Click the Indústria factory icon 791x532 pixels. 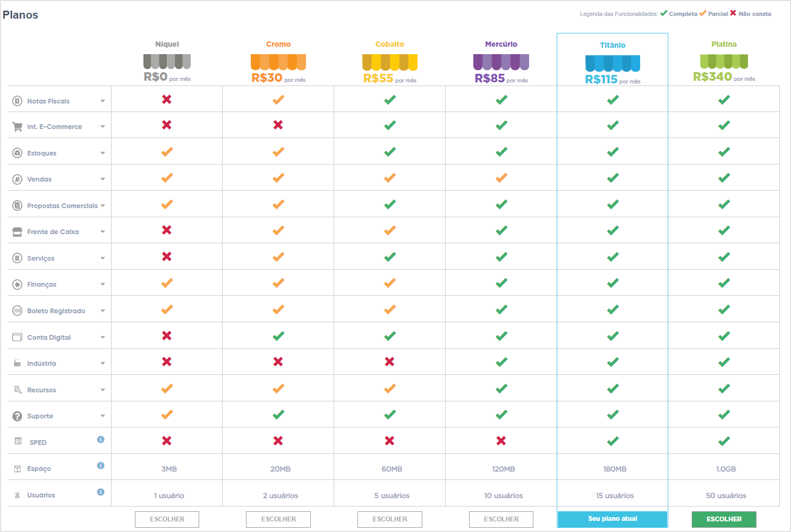[16, 363]
